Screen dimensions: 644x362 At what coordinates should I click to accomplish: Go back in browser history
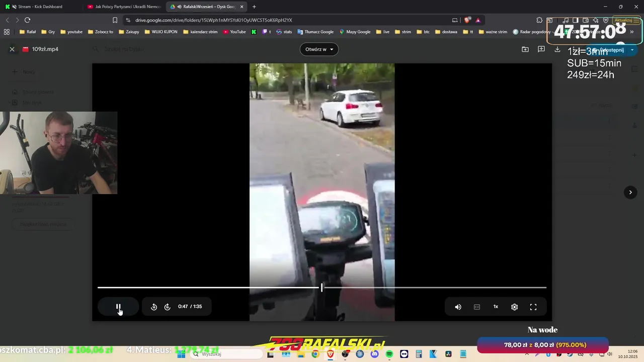tap(7, 20)
